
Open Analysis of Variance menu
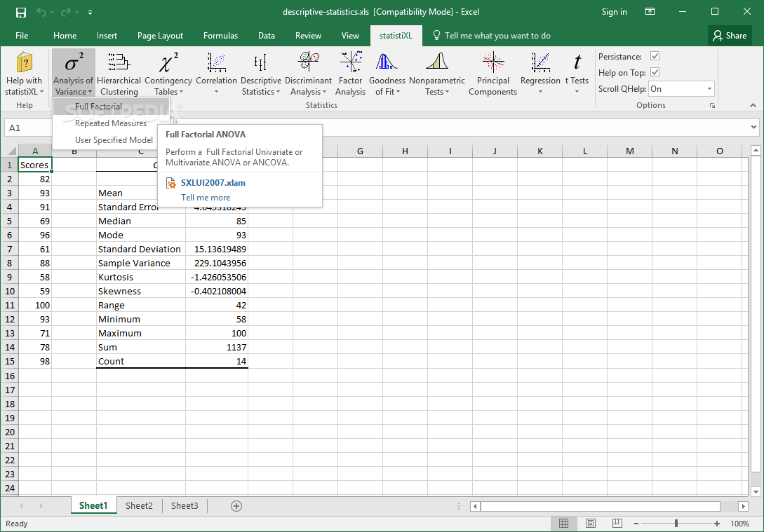pyautogui.click(x=73, y=74)
